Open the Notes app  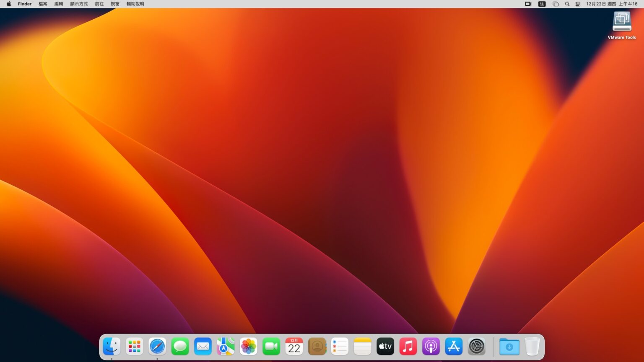point(362,346)
